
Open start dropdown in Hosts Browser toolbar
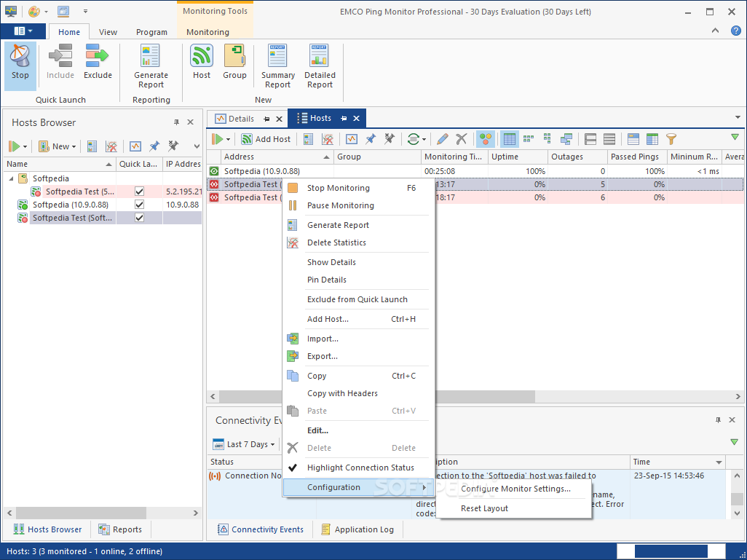pyautogui.click(x=25, y=146)
